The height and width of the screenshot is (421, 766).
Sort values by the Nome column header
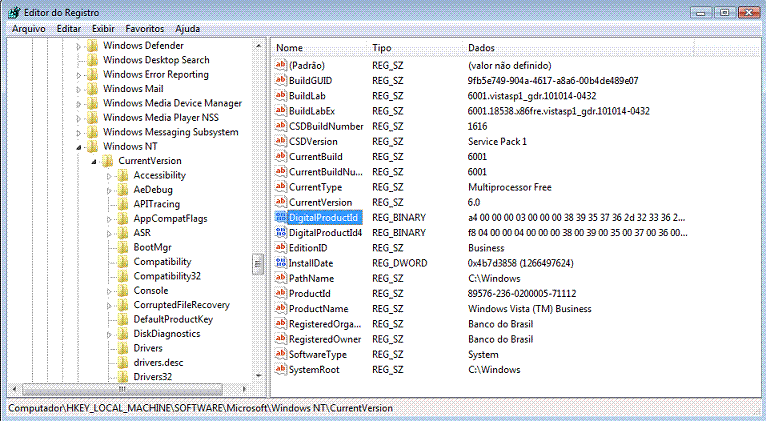tap(319, 48)
